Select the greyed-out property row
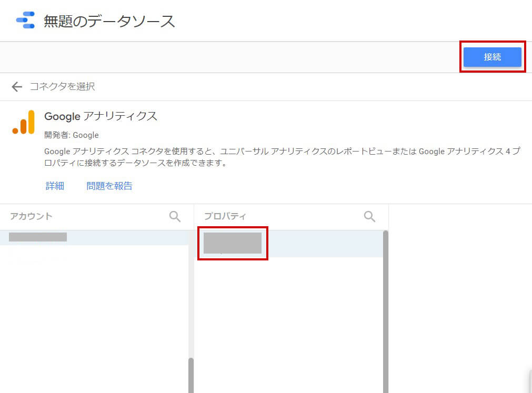Screen dimensions: 532x393 289,244
